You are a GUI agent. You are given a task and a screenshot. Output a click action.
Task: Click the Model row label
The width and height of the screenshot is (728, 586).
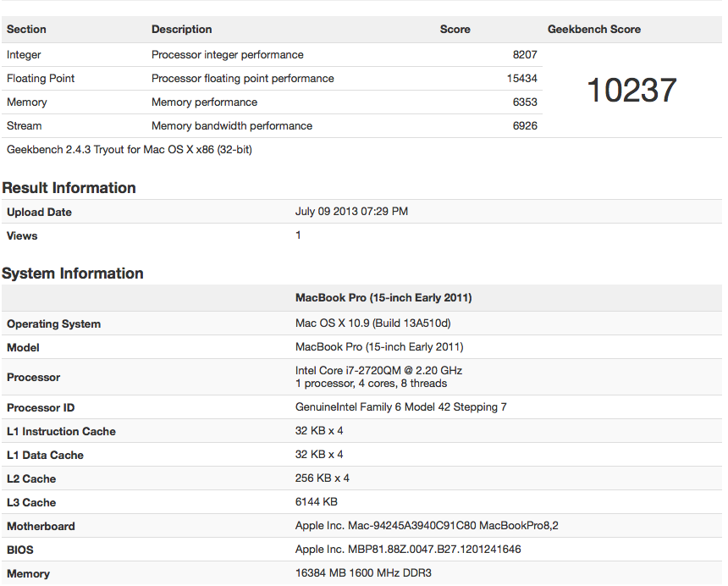pyautogui.click(x=23, y=348)
